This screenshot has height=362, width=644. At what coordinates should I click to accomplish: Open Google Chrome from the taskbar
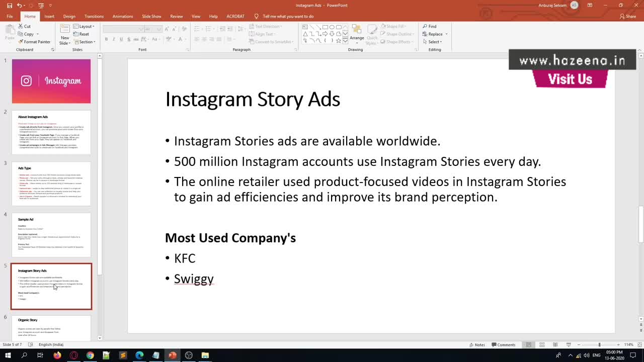(90, 355)
